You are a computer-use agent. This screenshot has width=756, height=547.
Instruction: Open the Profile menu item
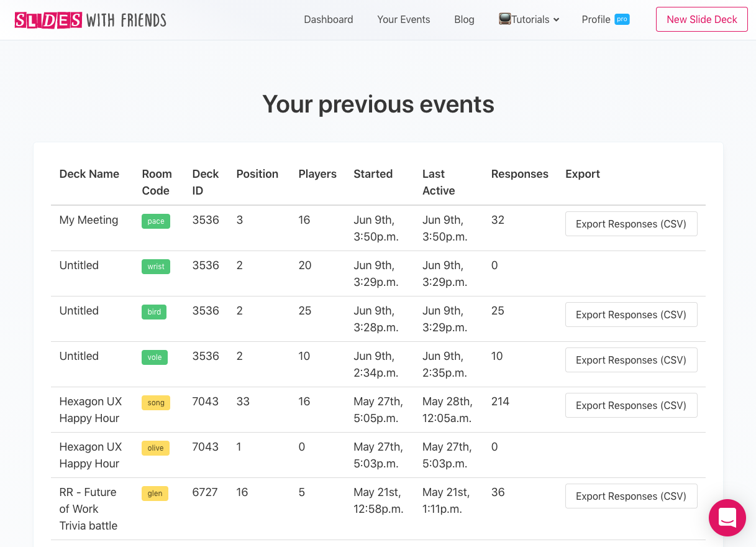click(596, 19)
